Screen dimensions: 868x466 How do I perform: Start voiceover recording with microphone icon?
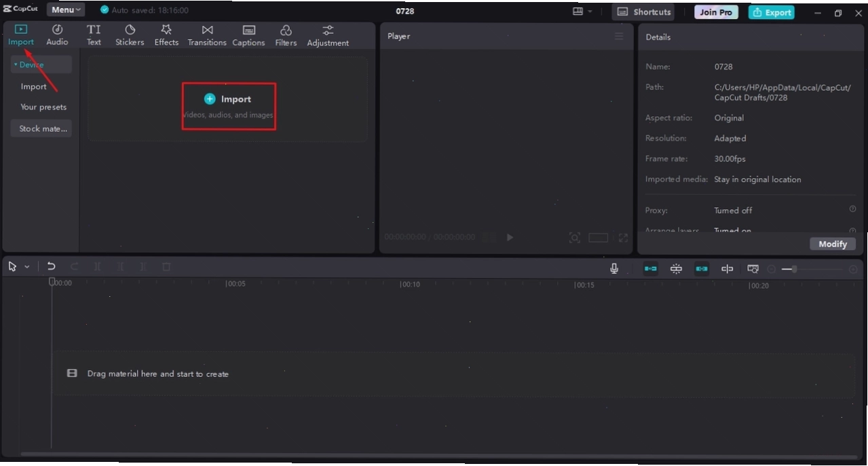click(614, 268)
